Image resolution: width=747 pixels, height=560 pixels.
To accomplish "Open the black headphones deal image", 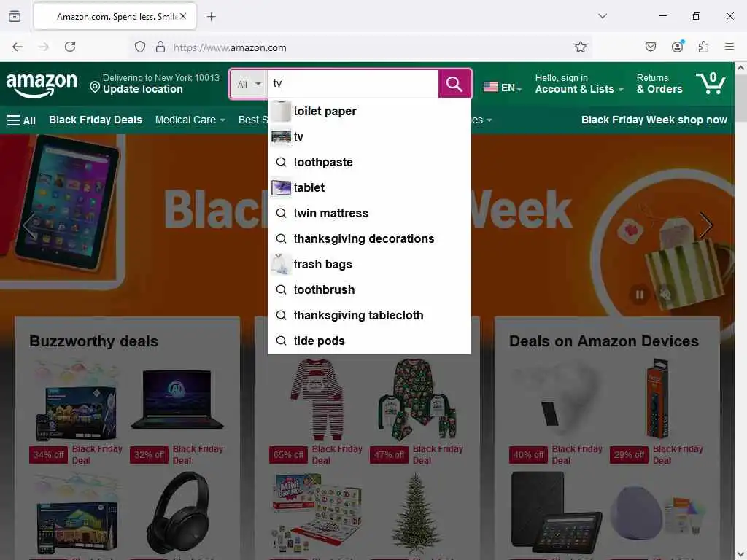I will pyautogui.click(x=177, y=512).
